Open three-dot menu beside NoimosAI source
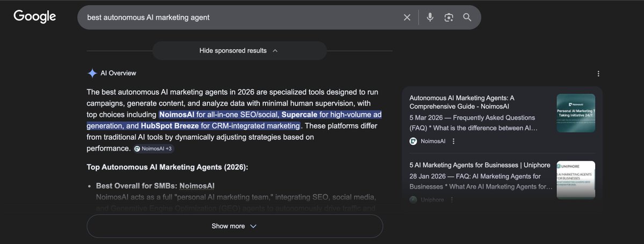This screenshot has height=244, width=644. [x=453, y=141]
